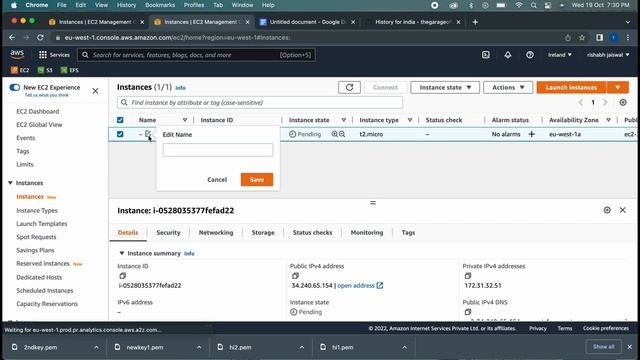The height and width of the screenshot is (360, 640).
Task: Open the Bookmarks menu
Action: pos(160,5)
